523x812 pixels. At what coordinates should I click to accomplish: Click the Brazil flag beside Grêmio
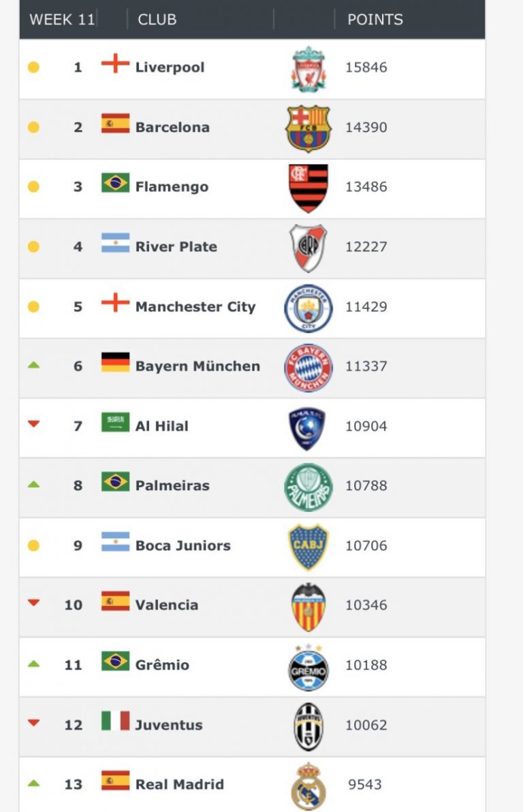[x=115, y=661]
